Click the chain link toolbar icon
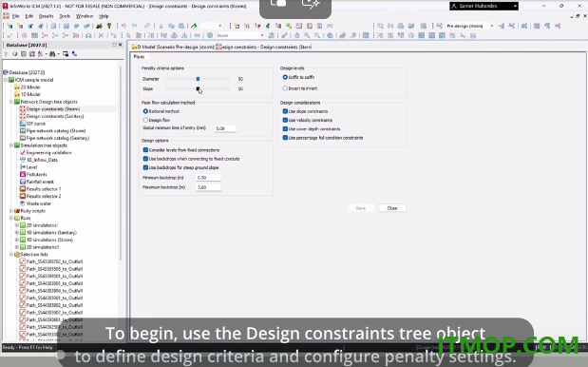The width and height of the screenshot is (588, 367). point(147,26)
